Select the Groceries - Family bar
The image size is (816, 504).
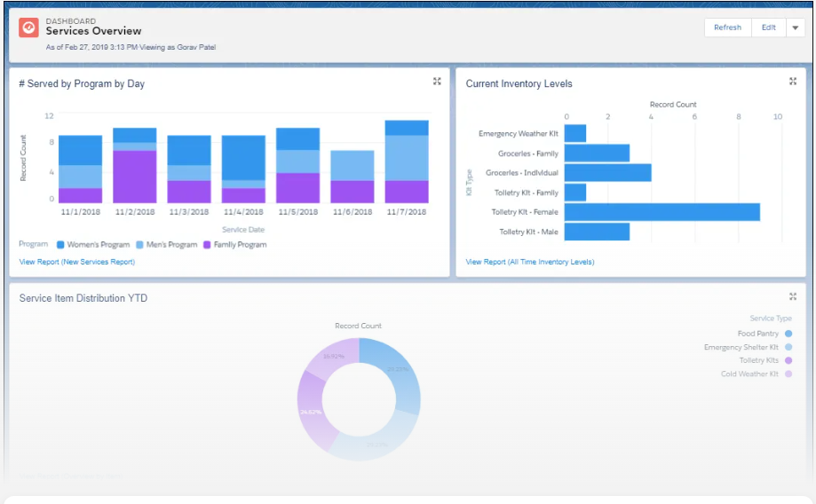597,153
